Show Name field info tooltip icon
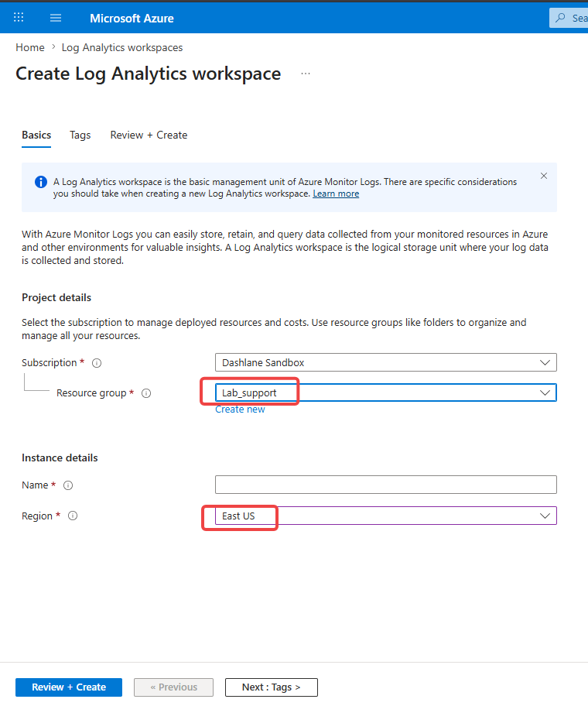Image resolution: width=588 pixels, height=706 pixels. coord(68,485)
